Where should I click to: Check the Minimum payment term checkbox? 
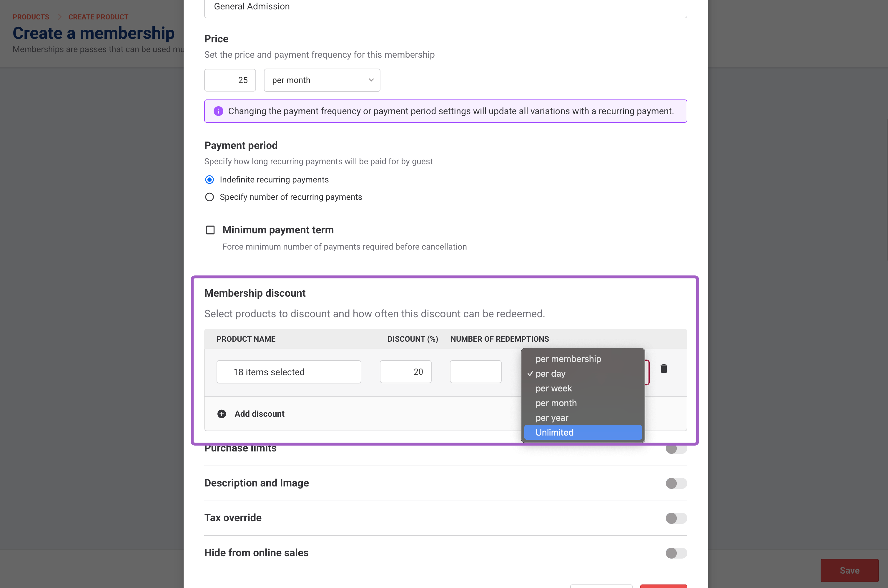[210, 230]
